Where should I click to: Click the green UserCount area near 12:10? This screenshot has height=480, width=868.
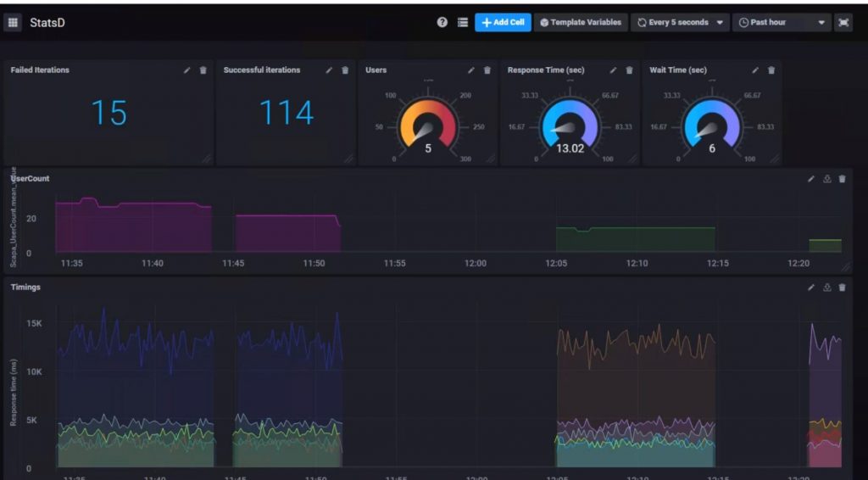click(636, 240)
